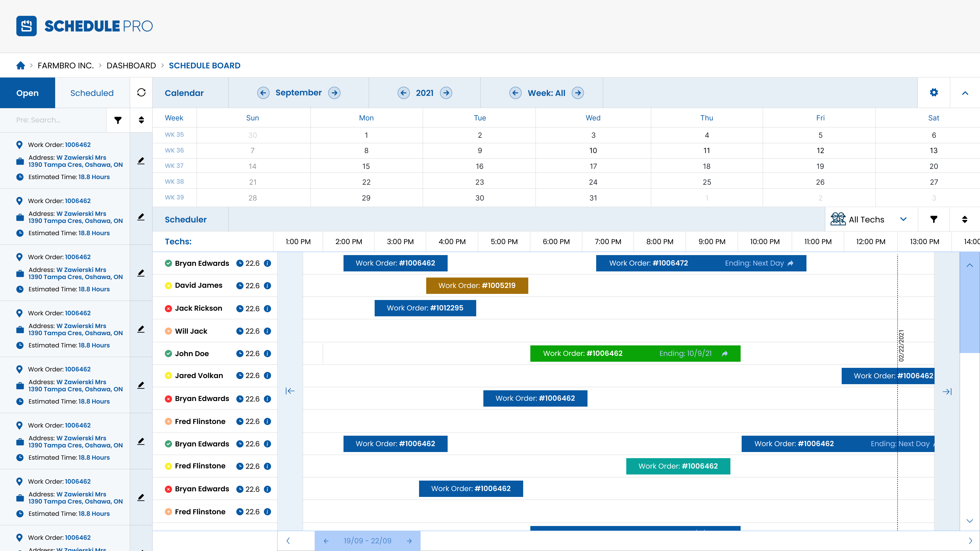The height and width of the screenshot is (551, 980).
Task: Select the Open tab
Action: point(27,93)
